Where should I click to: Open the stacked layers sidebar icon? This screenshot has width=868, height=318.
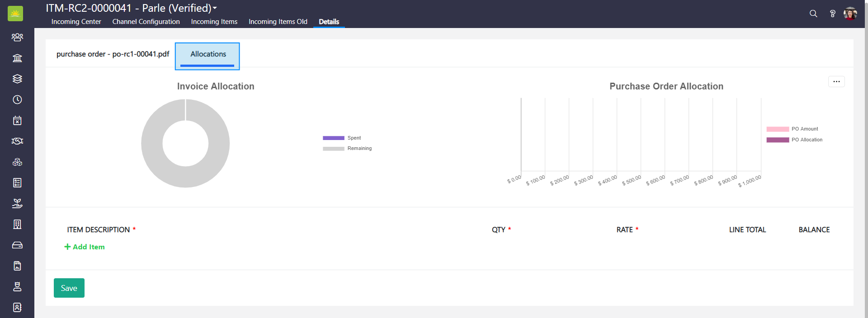tap(17, 79)
